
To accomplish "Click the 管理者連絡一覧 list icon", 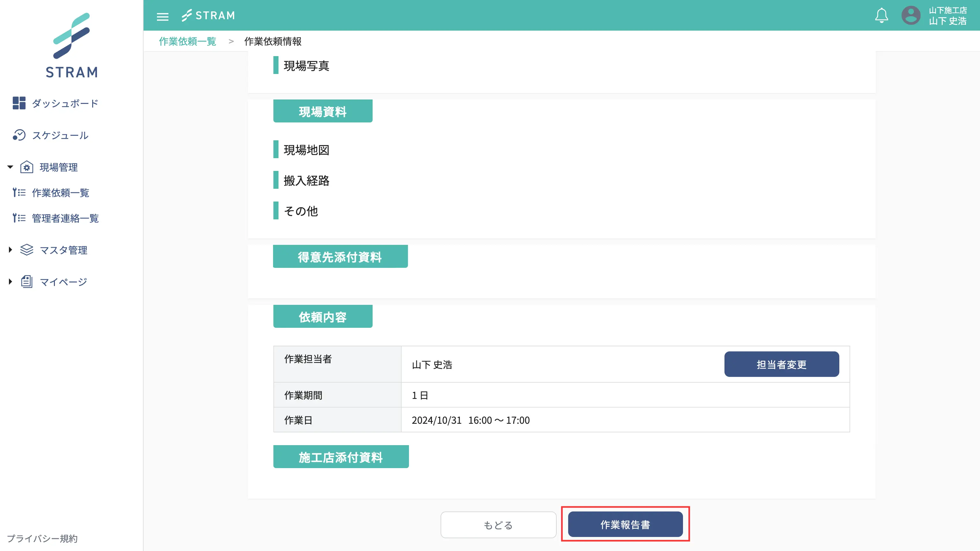I will coord(19,218).
